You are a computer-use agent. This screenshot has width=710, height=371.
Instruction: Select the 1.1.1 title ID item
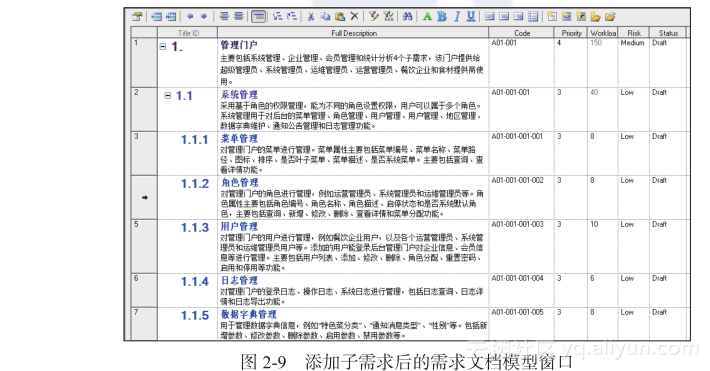tap(195, 140)
